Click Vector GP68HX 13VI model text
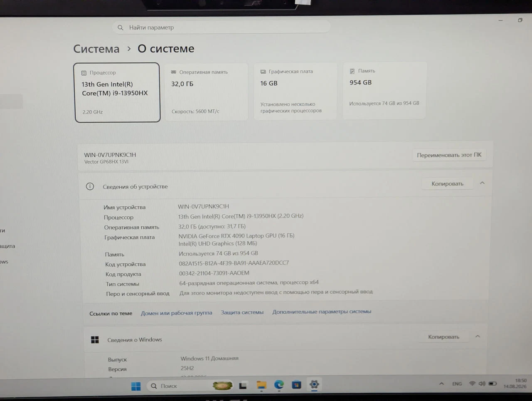Viewport: 532px width, 401px height. (106, 162)
